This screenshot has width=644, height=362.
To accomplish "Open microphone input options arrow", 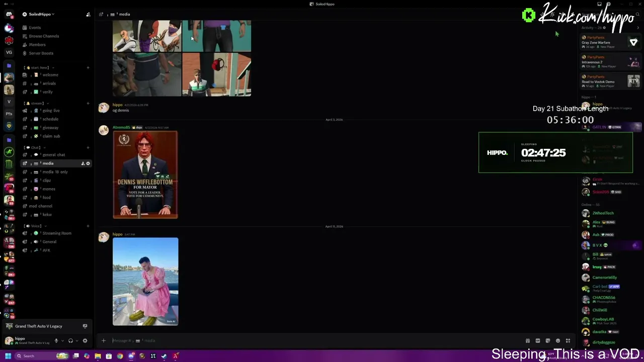I will click(62, 340).
